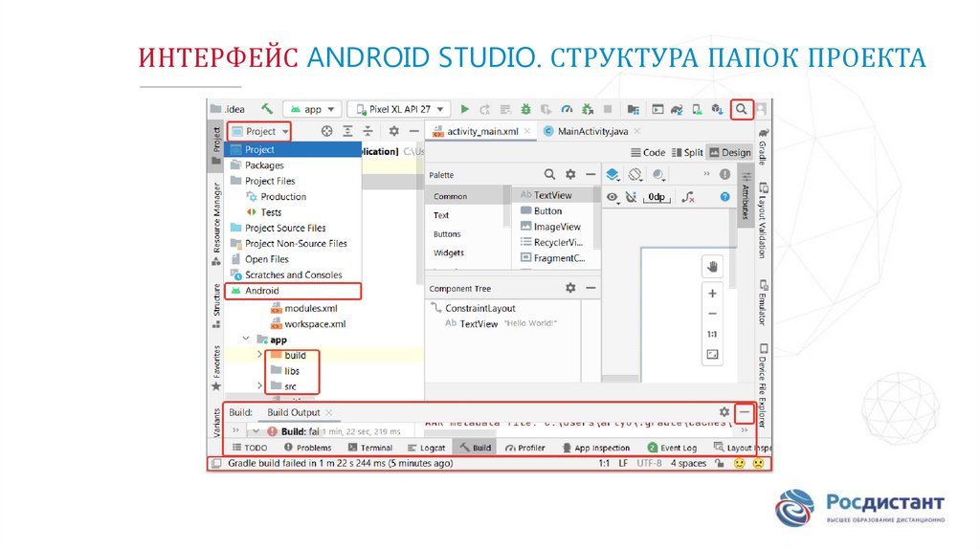The width and height of the screenshot is (980, 549).
Task: Switch to Code view mode
Action: (648, 152)
